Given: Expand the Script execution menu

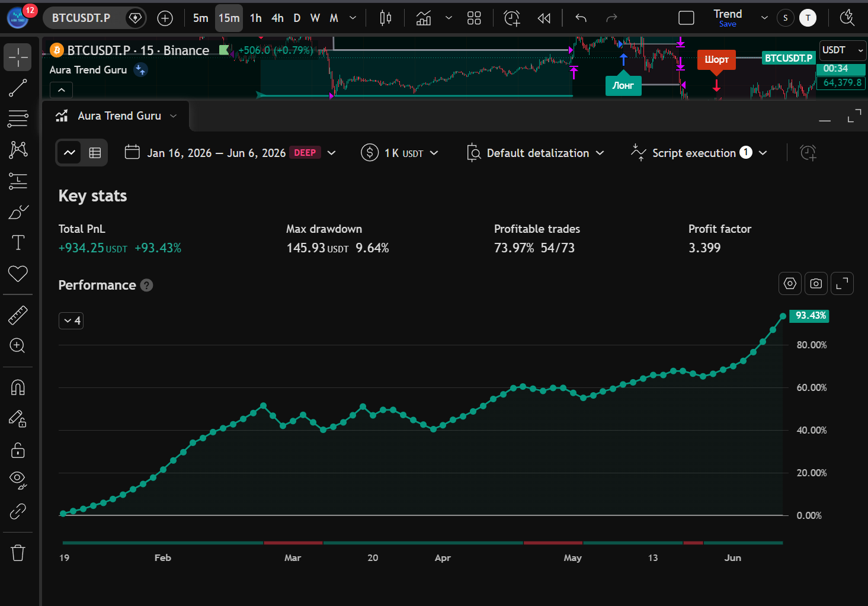Looking at the screenshot, I should (x=699, y=153).
